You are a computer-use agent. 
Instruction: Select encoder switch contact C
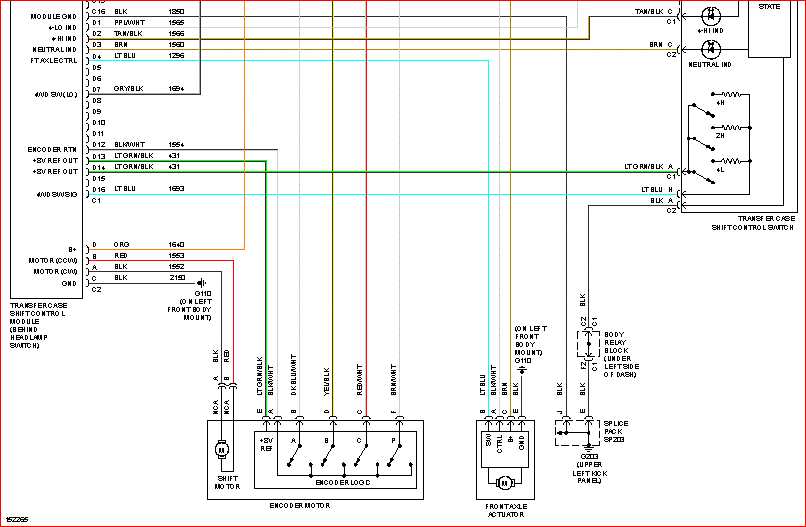click(361, 454)
